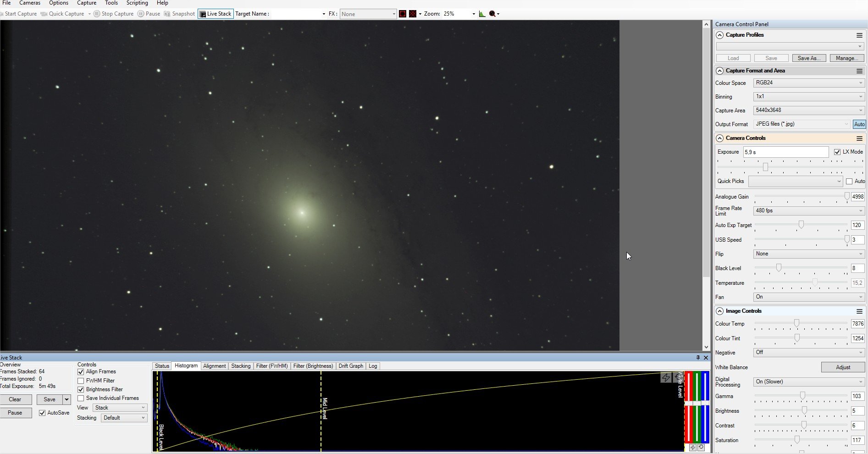
Task: Open the Frame Rate Limit dropdown
Action: (809, 210)
